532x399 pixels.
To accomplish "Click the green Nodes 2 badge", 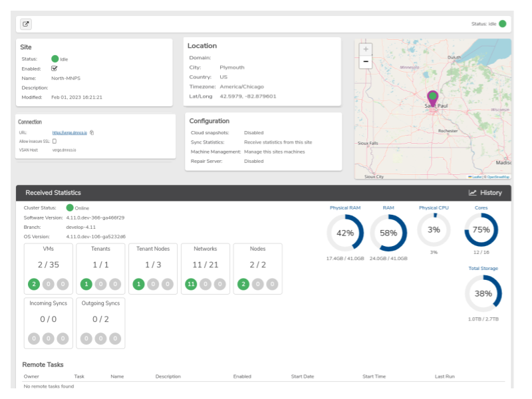I will click(243, 284).
